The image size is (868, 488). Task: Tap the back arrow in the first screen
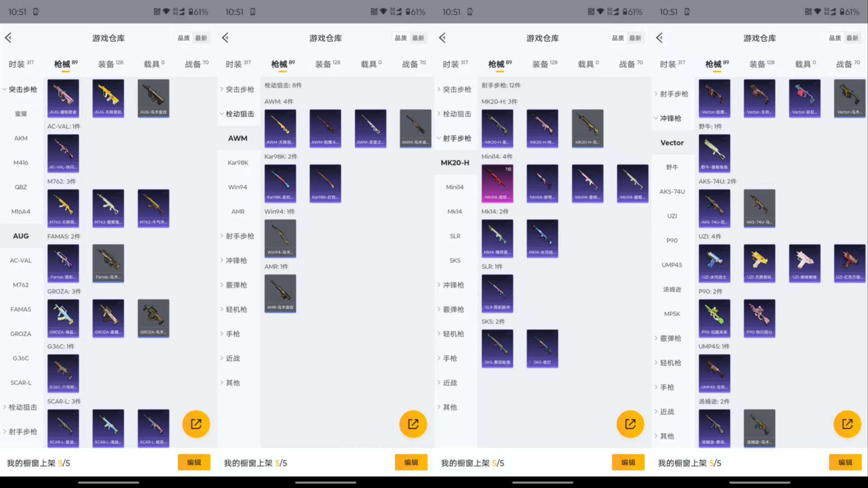click(8, 38)
